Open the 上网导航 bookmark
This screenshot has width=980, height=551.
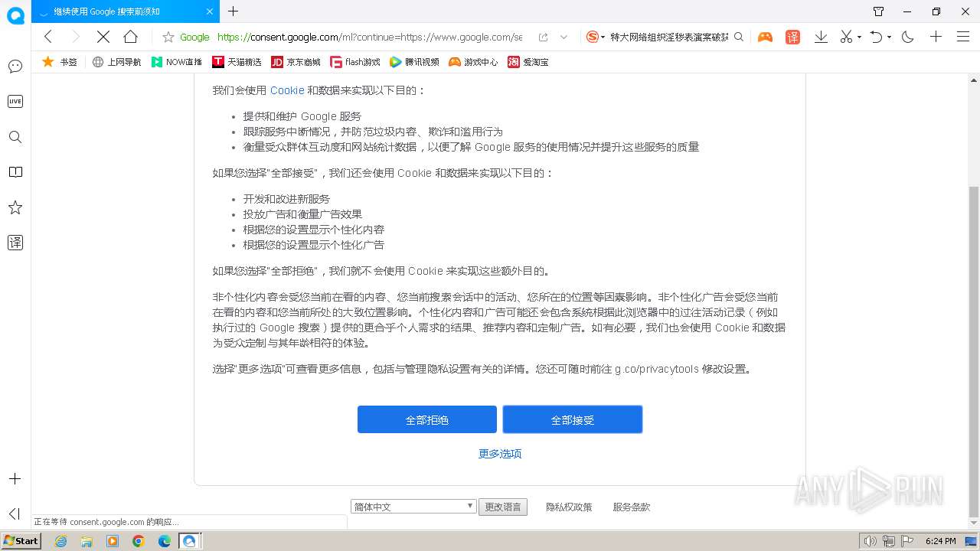click(116, 62)
